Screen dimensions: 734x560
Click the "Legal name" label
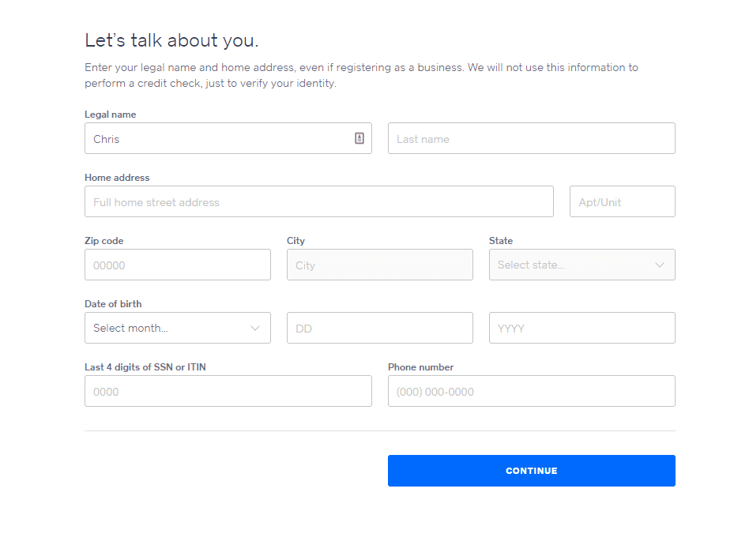click(x=110, y=114)
